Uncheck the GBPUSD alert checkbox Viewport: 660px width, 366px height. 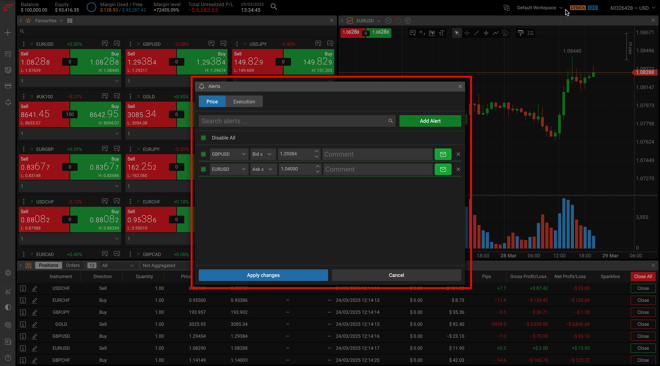(204, 154)
